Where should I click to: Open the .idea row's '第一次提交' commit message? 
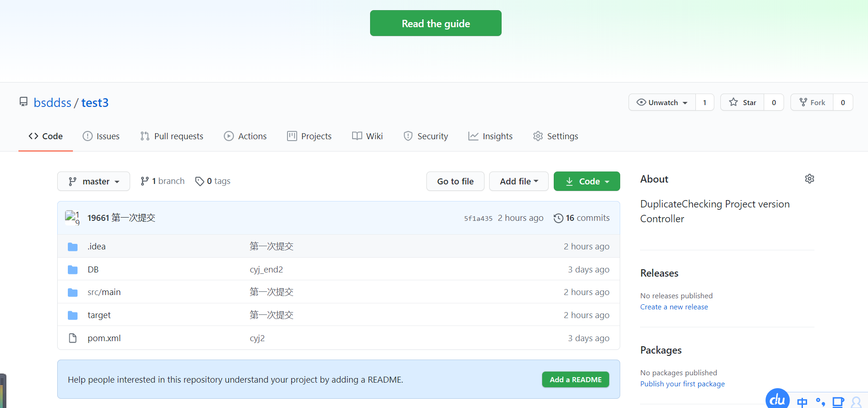click(272, 247)
